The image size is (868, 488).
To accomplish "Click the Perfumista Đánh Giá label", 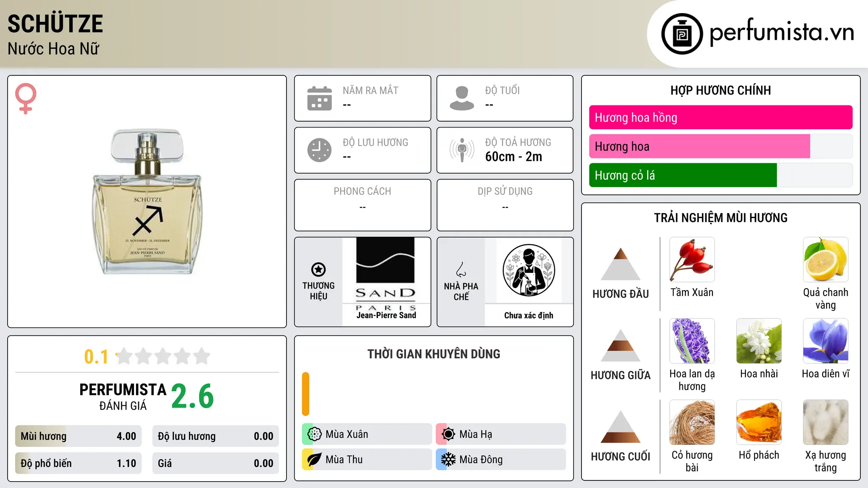I will click(x=123, y=396).
